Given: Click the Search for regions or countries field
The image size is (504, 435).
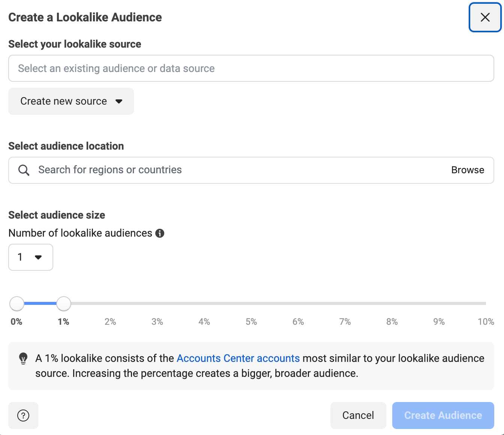Looking at the screenshot, I should click(240, 170).
